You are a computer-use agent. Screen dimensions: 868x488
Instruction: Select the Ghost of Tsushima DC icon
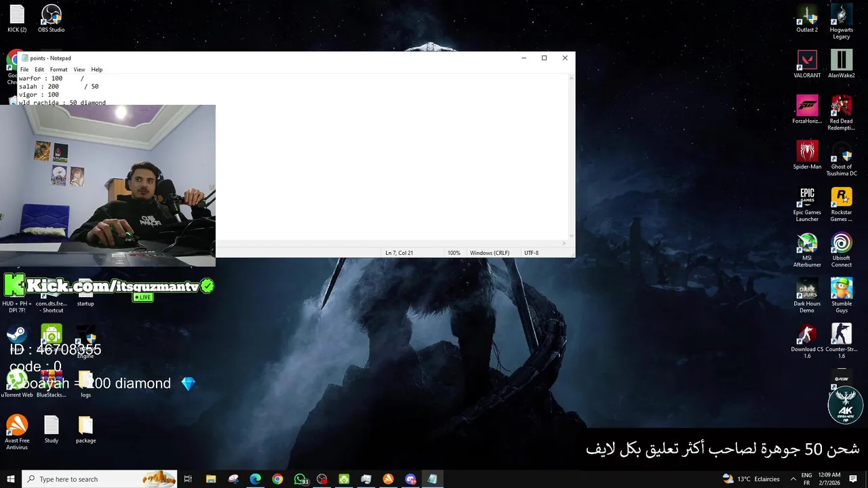[842, 158]
